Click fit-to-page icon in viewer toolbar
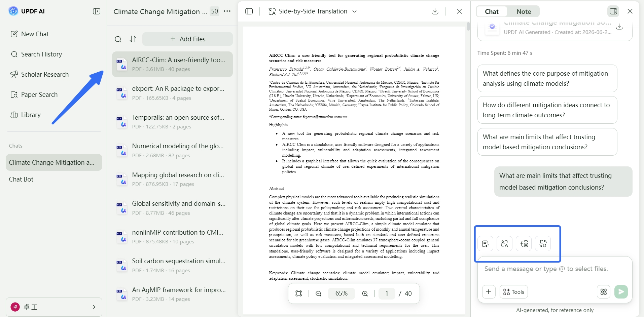The width and height of the screenshot is (644, 317). 298,293
